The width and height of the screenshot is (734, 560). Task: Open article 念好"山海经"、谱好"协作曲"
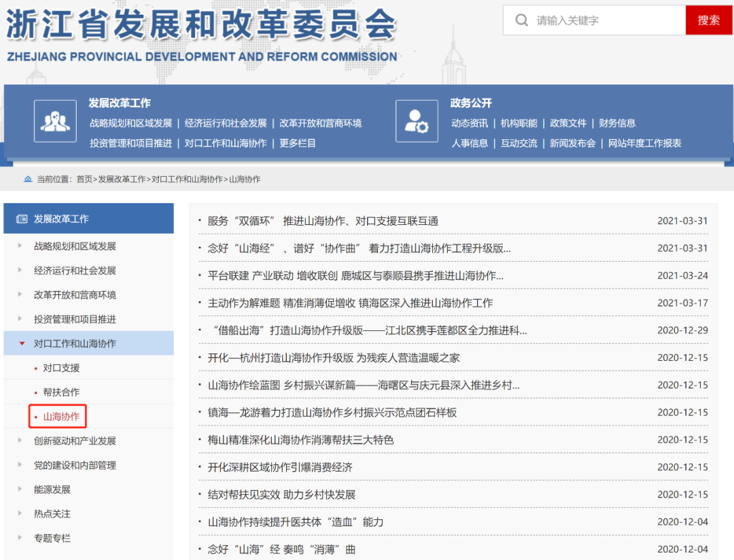click(x=359, y=249)
